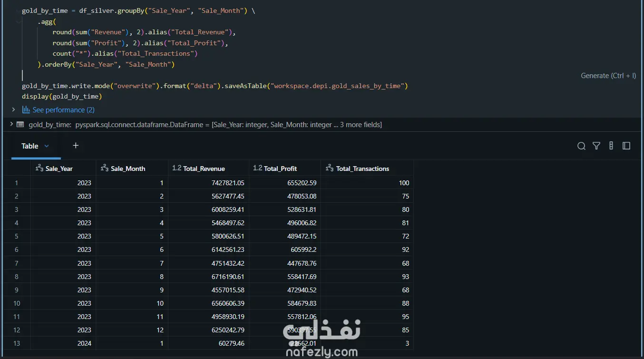This screenshot has height=359, width=644.
Task: Select revenue cell 6250242.79
Action: pyautogui.click(x=208, y=330)
